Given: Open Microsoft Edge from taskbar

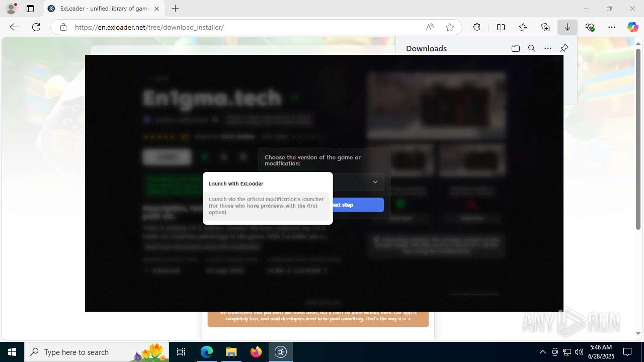Looking at the screenshot, I should pyautogui.click(x=207, y=352).
